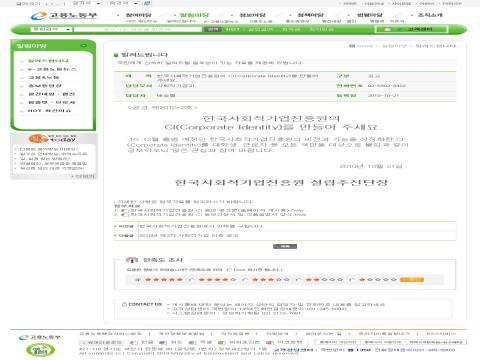This screenshot has height=360, width=480.
Task: Click green oval icon in 알림마당 sidebar header
Action: pyautogui.click(x=84, y=45)
